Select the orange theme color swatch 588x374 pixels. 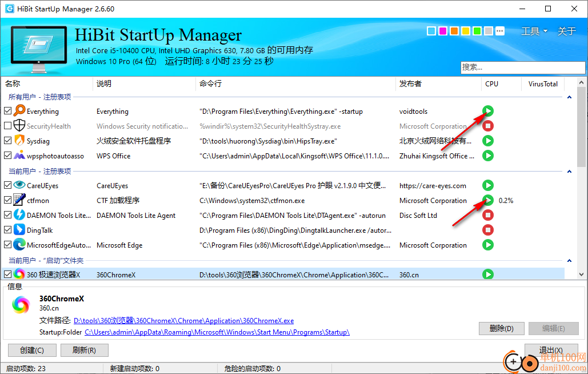454,31
